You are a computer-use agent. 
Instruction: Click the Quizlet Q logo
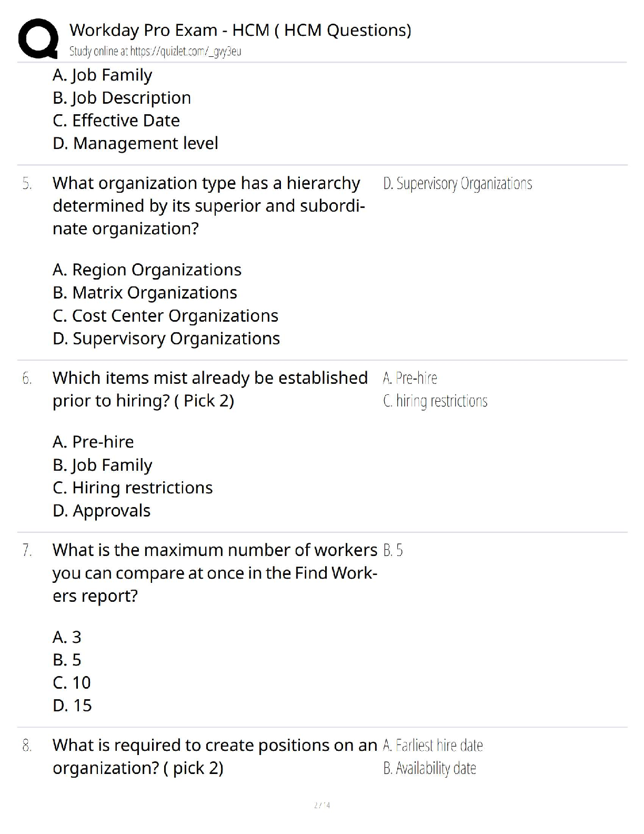38,38
